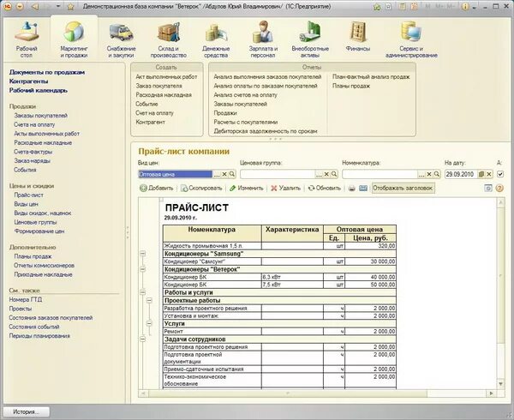Open the Внеоборотные активы section
514x420 pixels.
pos(310,39)
